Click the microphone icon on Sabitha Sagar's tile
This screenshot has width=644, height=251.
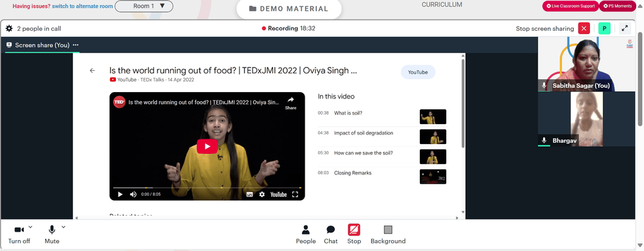coord(544,86)
